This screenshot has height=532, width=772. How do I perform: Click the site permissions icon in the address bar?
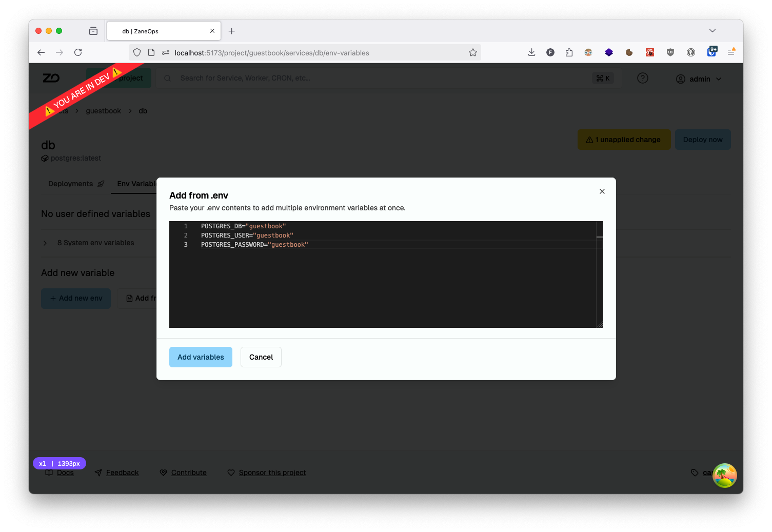166,52
